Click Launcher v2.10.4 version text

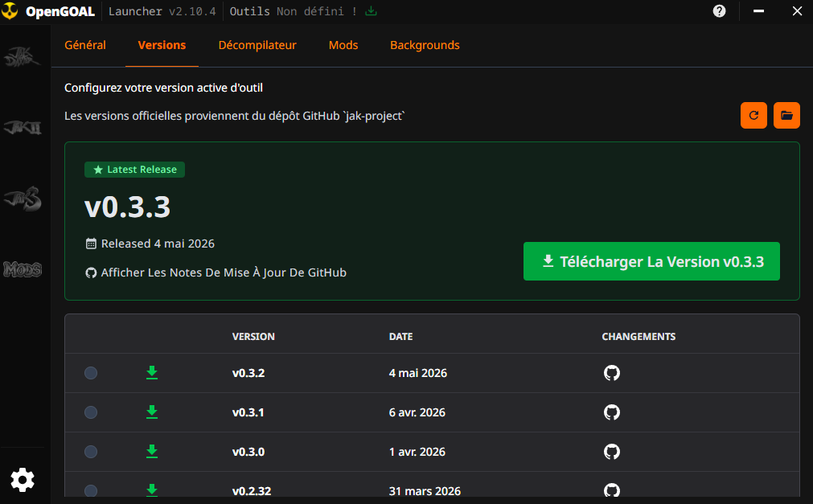pos(162,11)
